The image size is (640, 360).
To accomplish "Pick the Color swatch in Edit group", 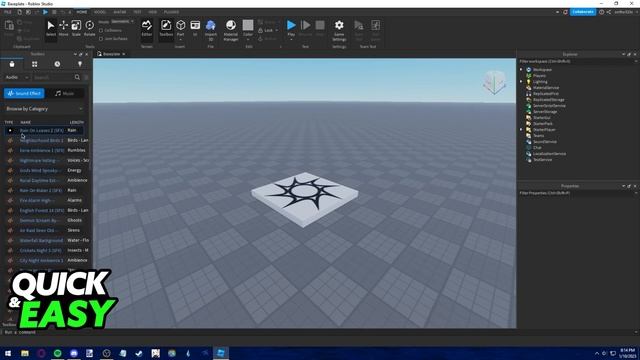I will click(x=248, y=25).
